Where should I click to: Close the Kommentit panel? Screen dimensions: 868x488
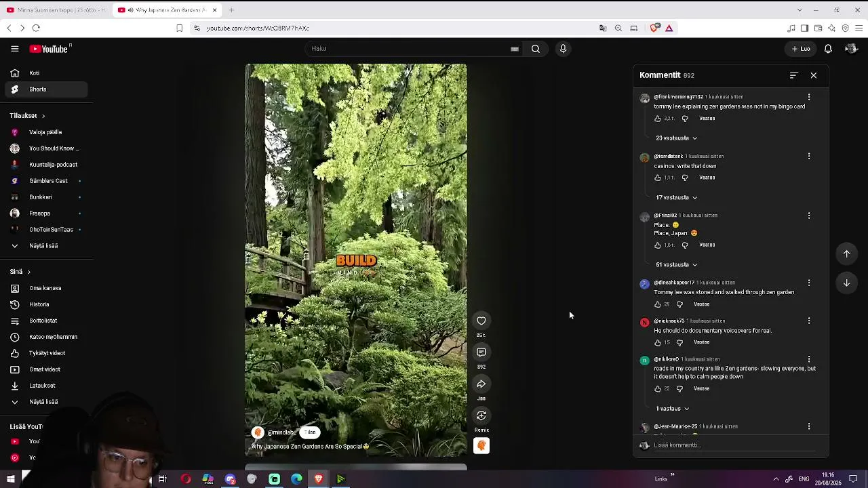click(814, 75)
